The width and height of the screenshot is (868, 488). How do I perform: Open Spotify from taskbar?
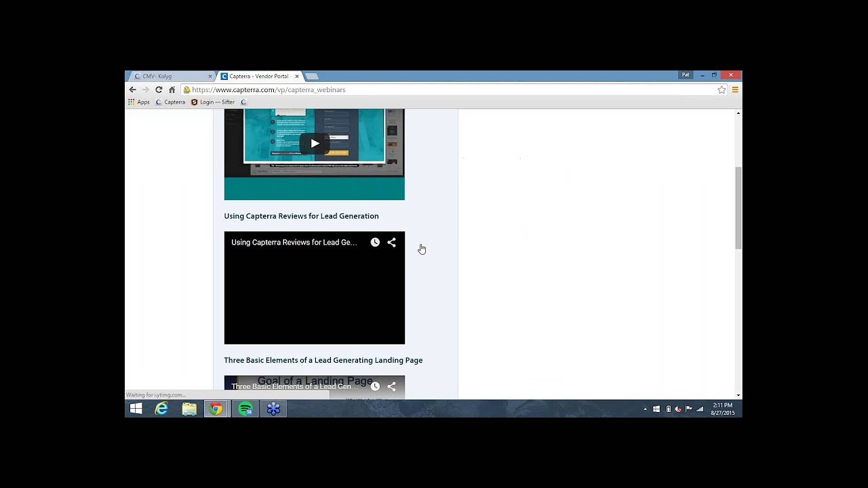(x=245, y=409)
